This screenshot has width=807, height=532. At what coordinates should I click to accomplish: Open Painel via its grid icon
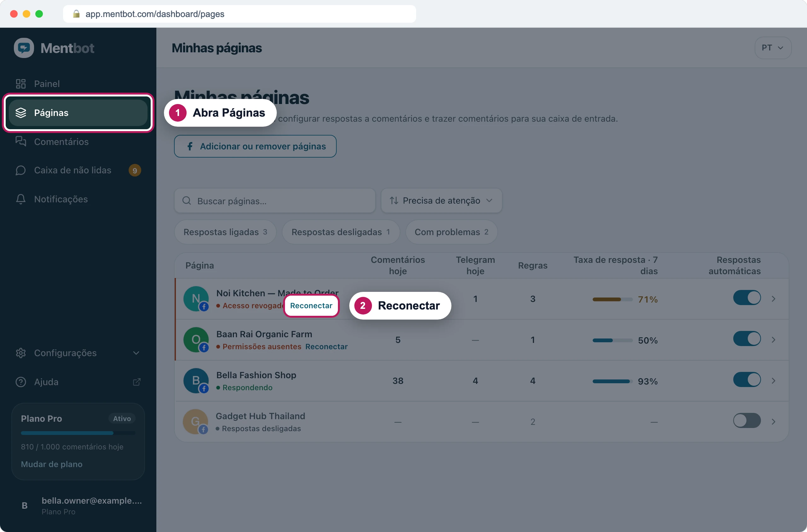point(21,84)
